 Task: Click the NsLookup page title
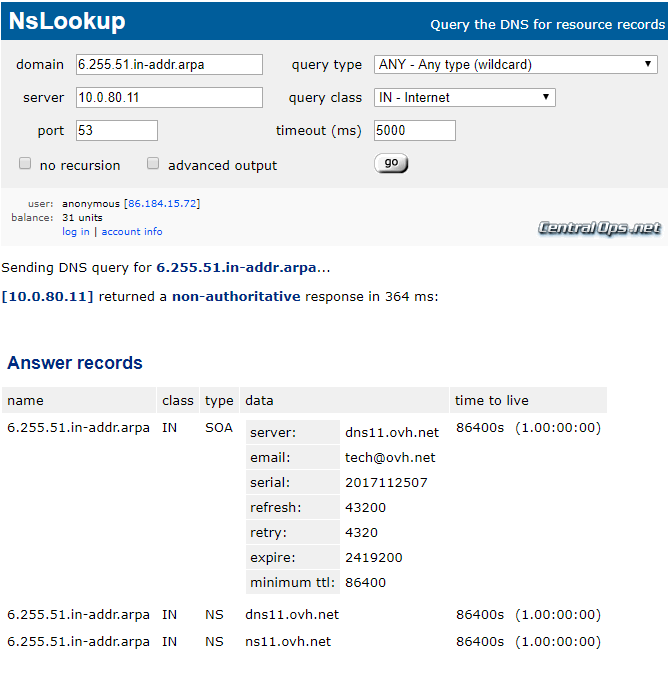coord(67,21)
